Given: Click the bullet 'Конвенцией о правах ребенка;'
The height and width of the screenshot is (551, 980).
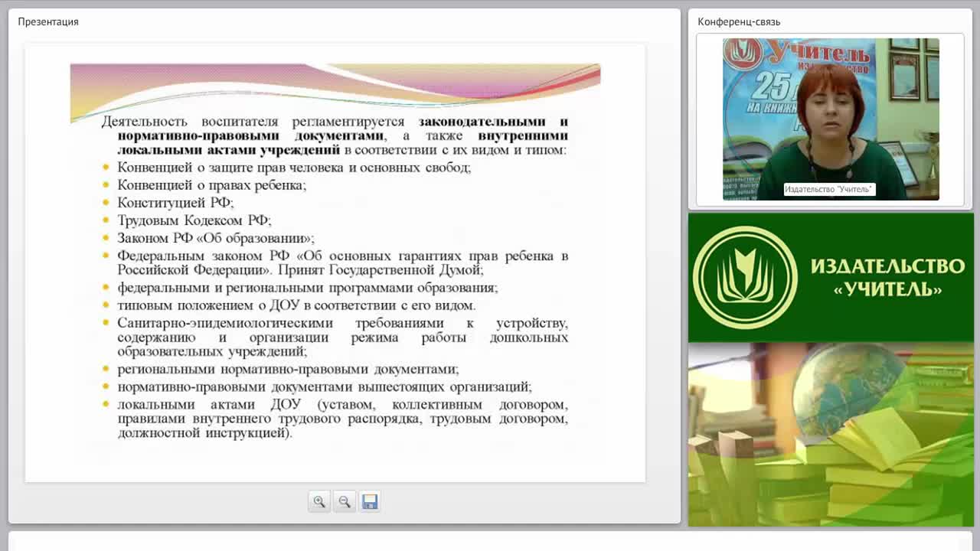Looking at the screenshot, I should coord(212,185).
